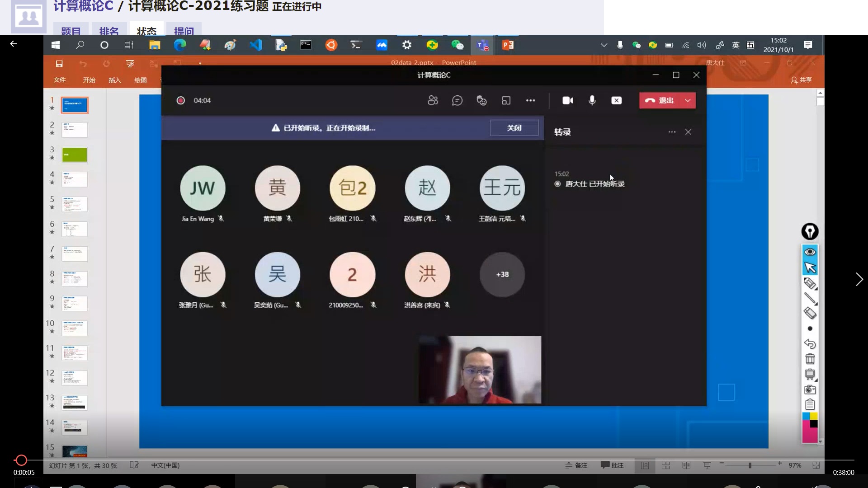868x488 pixels.
Task: Click the presenter video thumbnail
Action: click(x=480, y=370)
